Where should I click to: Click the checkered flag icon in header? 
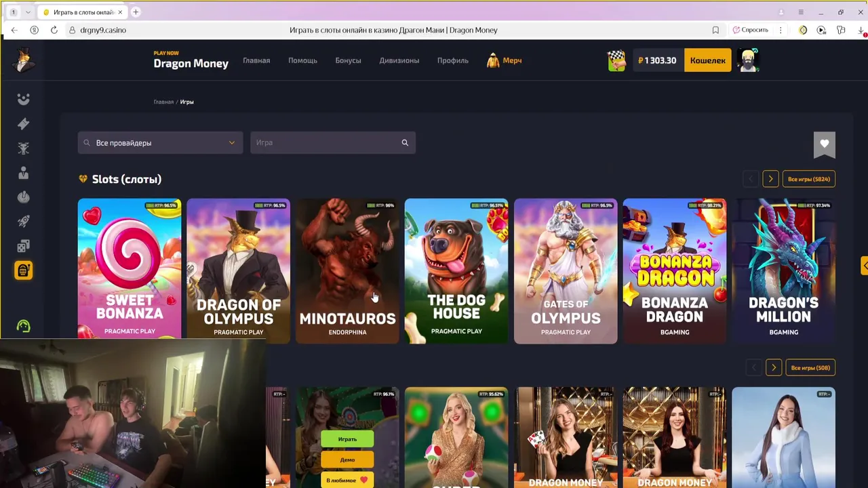click(x=616, y=60)
